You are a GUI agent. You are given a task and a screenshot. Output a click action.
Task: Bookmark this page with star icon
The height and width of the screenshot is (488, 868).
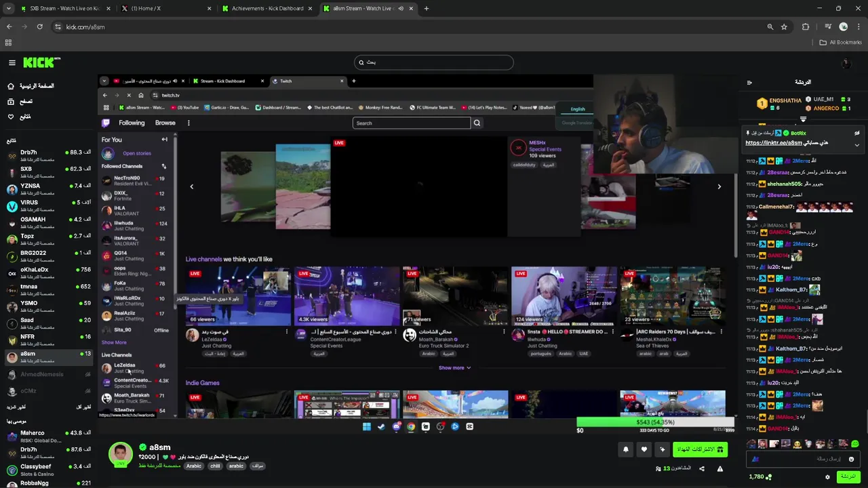point(784,26)
